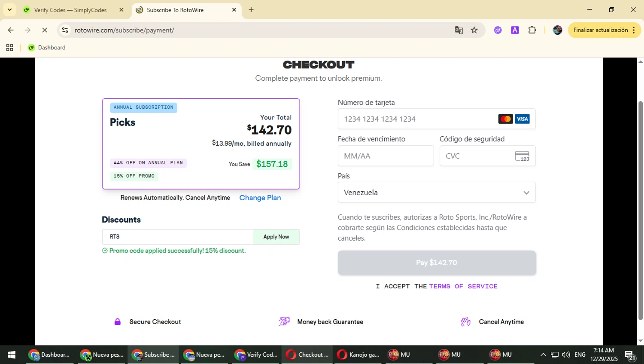
Task: Open the notification center icon
Action: click(x=630, y=355)
